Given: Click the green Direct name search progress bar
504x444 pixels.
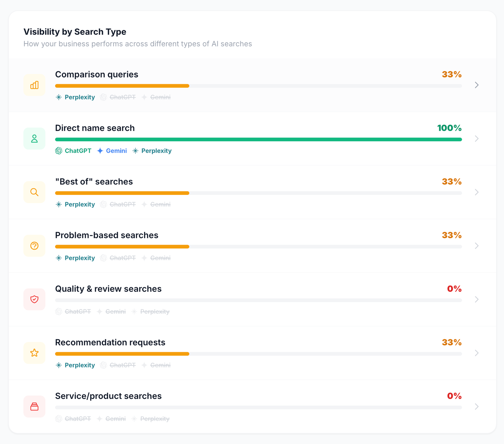Looking at the screenshot, I should click(x=258, y=139).
